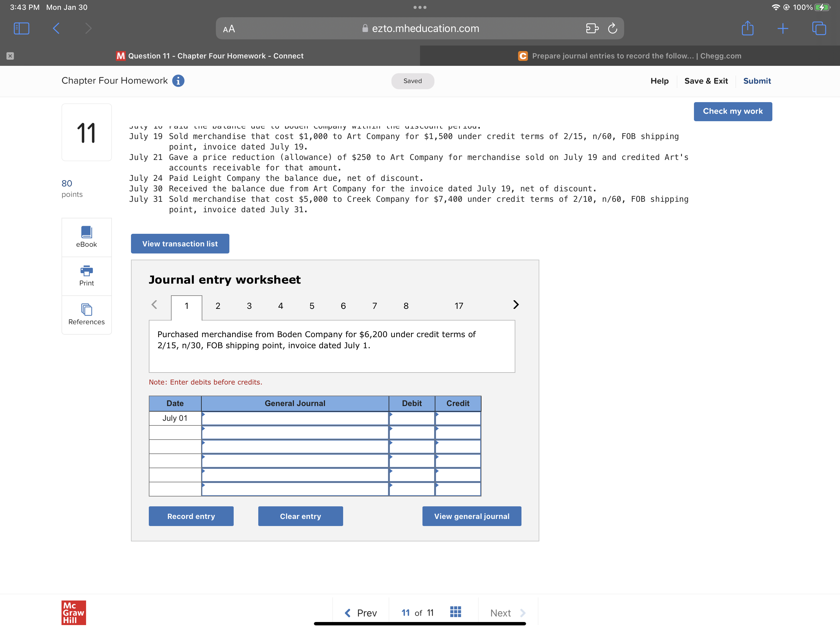Show all open tabs with the tab overview icon
The image size is (840, 630).
tap(819, 28)
